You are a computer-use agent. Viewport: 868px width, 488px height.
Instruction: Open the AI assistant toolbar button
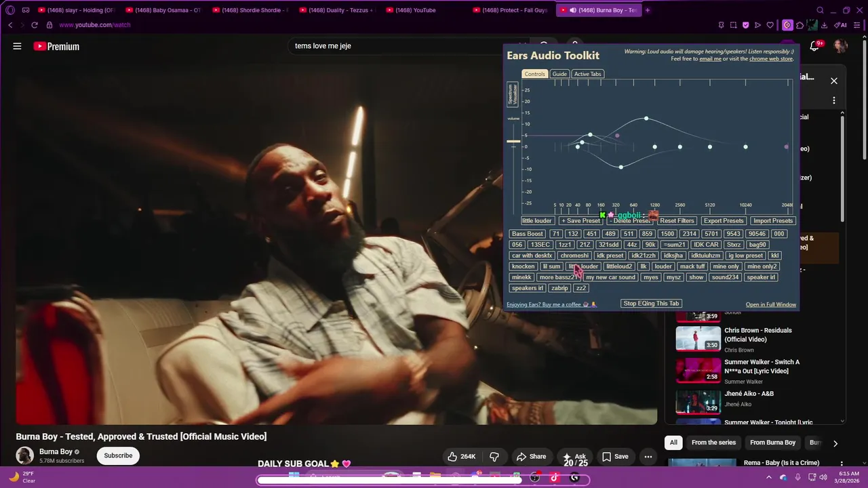(840, 25)
